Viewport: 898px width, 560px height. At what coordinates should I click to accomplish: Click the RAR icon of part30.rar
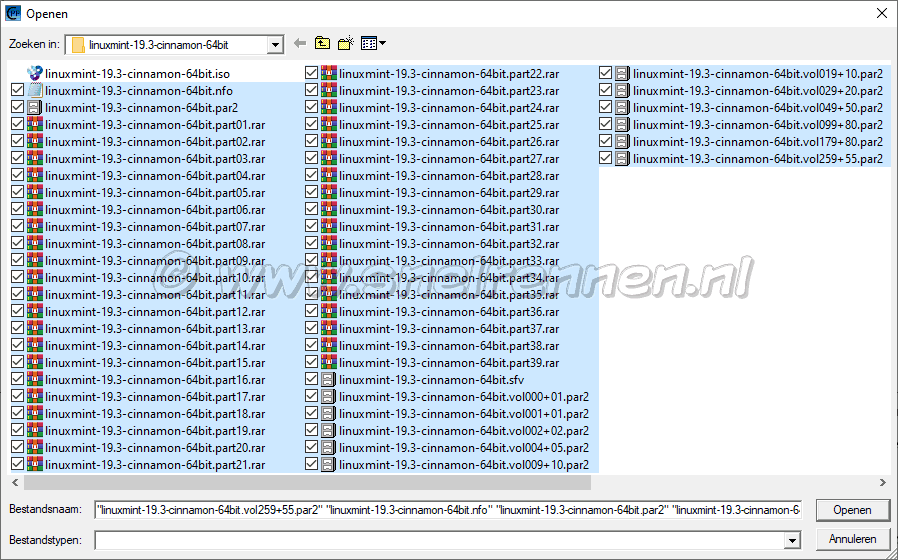coord(329,210)
